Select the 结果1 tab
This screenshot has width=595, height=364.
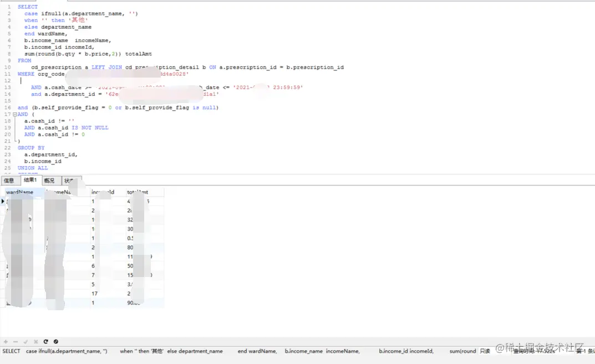coord(30,180)
